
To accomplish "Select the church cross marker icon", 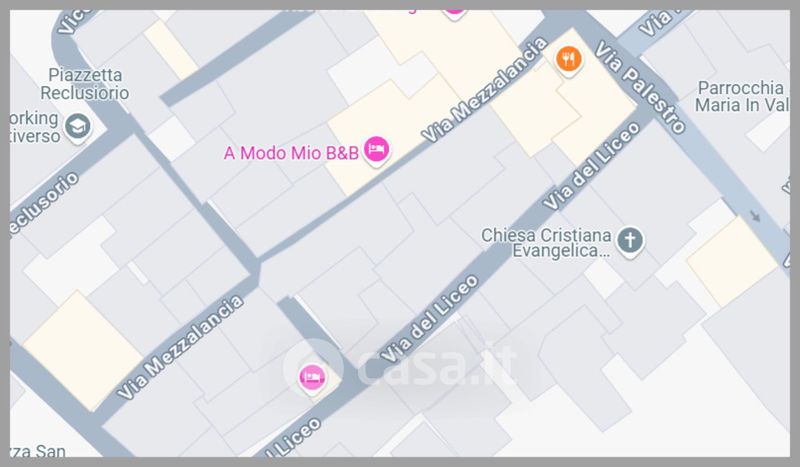I will coord(630,240).
